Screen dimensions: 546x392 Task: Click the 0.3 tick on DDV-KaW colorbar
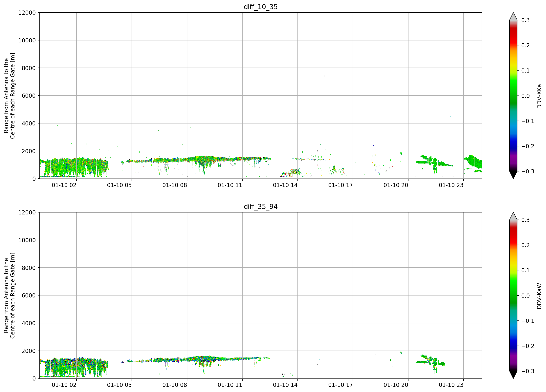point(526,220)
